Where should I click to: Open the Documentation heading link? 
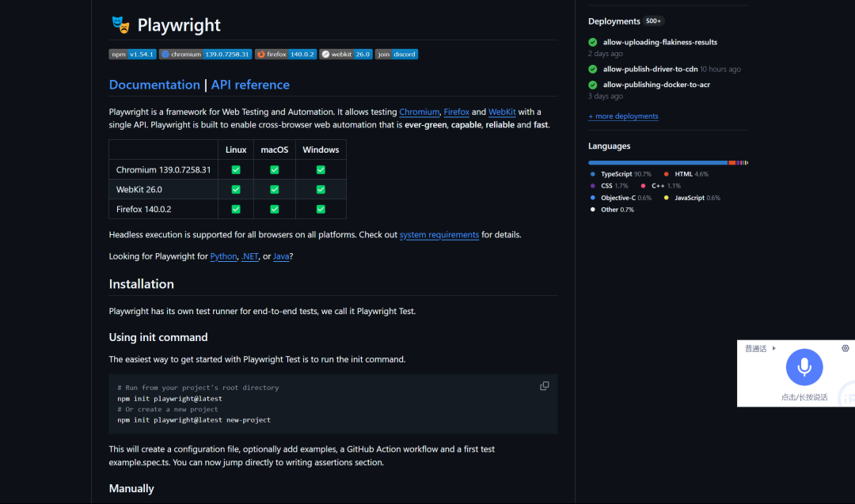pyautogui.click(x=154, y=85)
